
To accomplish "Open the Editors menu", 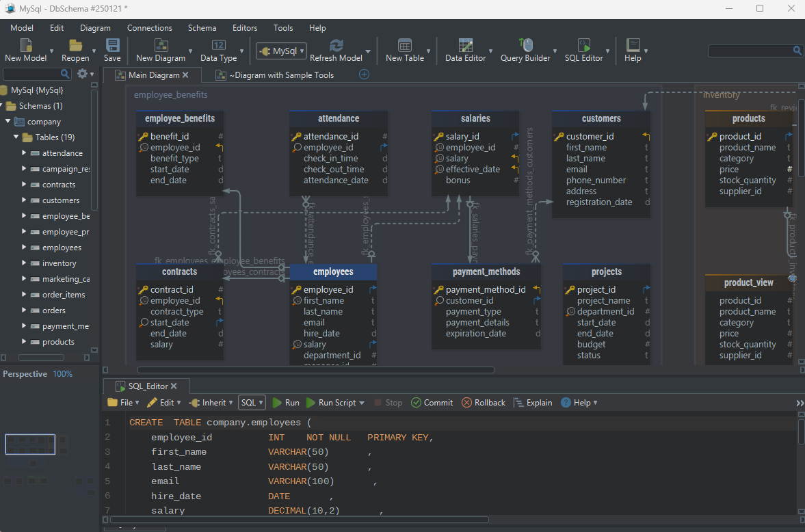I will tap(245, 28).
